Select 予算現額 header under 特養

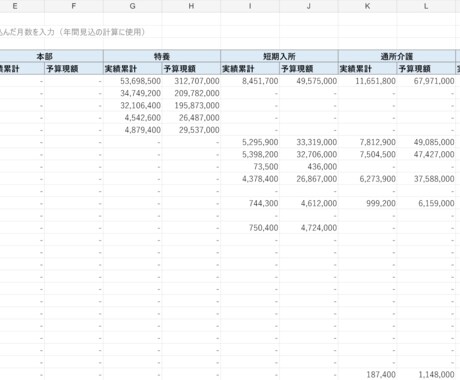[x=191, y=69]
